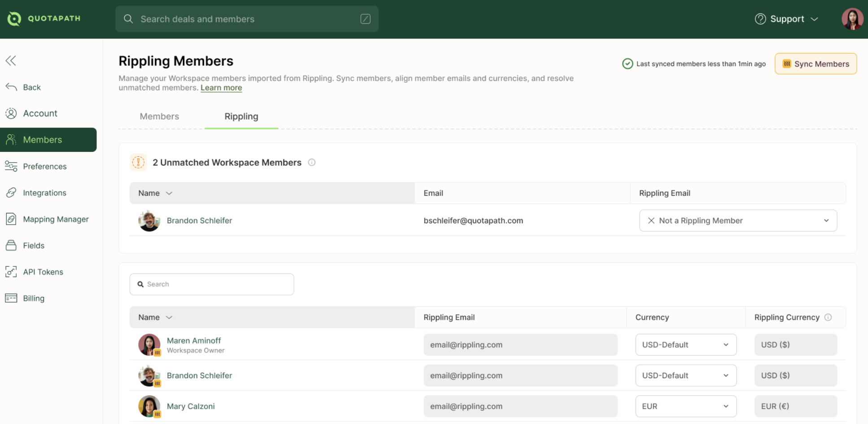Open the Billing card icon

click(x=11, y=298)
